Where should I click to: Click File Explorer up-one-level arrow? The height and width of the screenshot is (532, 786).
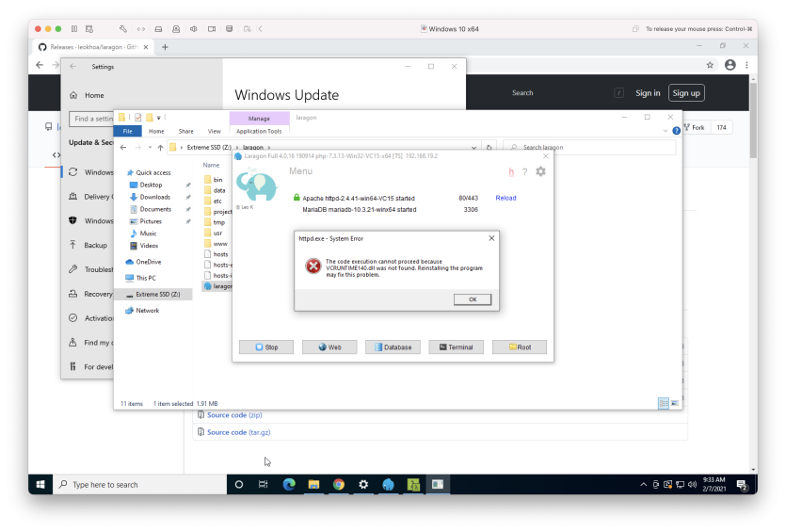point(160,148)
